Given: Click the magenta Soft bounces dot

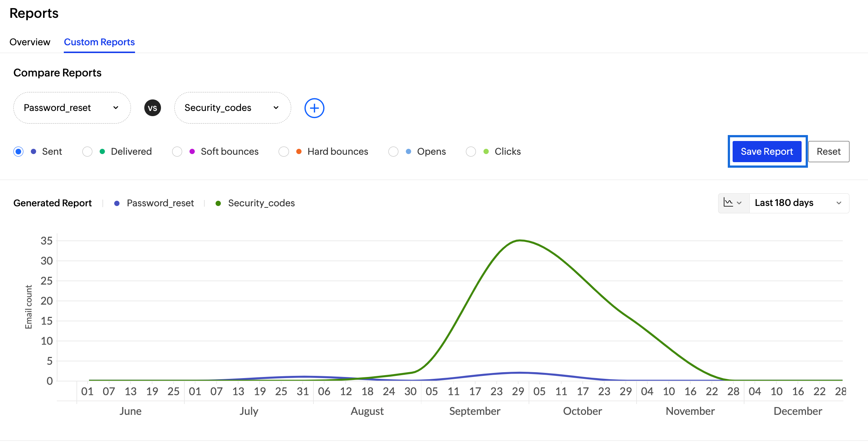Looking at the screenshot, I should pos(192,151).
